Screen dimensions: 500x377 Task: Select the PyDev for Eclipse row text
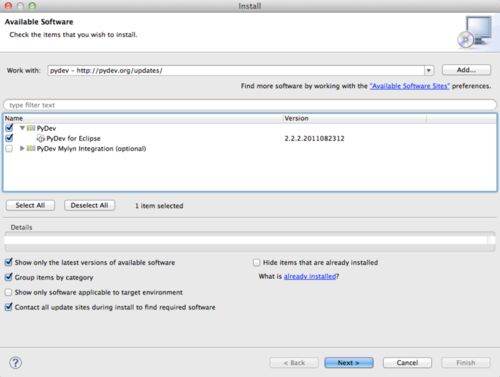pyautogui.click(x=73, y=138)
